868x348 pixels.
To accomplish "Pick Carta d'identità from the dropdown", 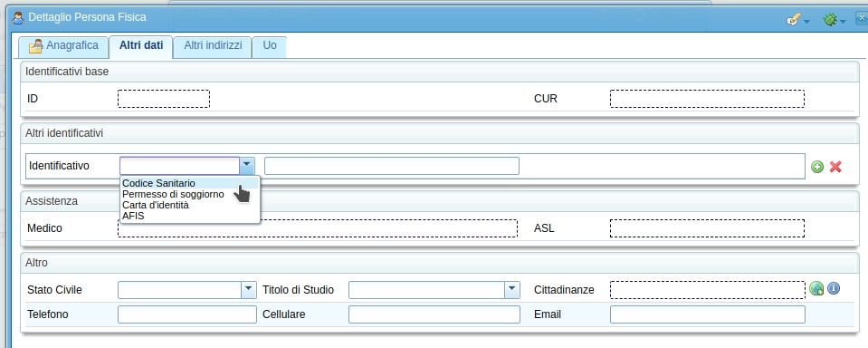I will (x=189, y=205).
